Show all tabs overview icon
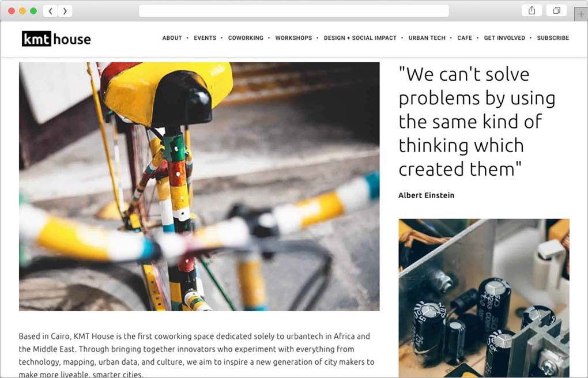Viewport: 588px width, 378px height. pyautogui.click(x=556, y=10)
